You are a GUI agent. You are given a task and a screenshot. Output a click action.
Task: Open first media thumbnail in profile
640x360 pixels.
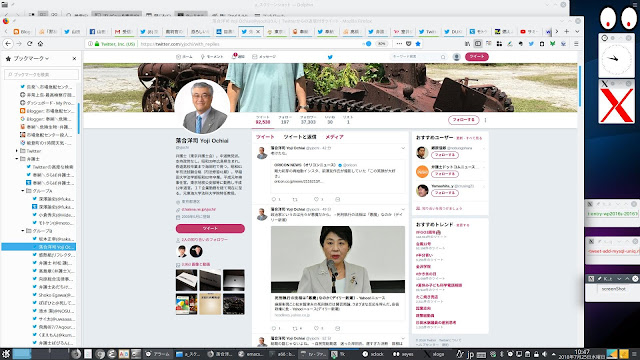click(x=187, y=280)
